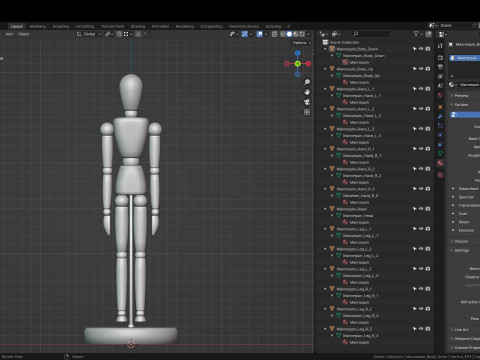The height and width of the screenshot is (360, 480).
Task: Switch to the Geometry Nodes workspace tab
Action: 244,26
